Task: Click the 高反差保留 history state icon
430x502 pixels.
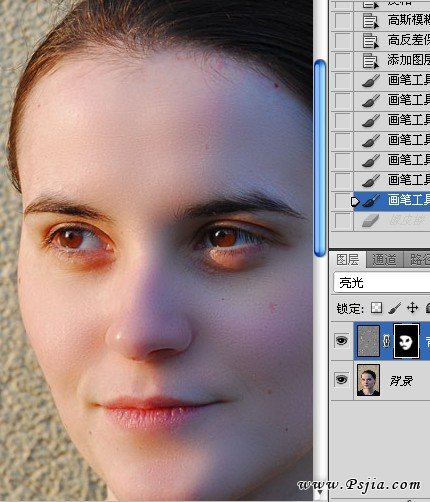Action: point(370,41)
